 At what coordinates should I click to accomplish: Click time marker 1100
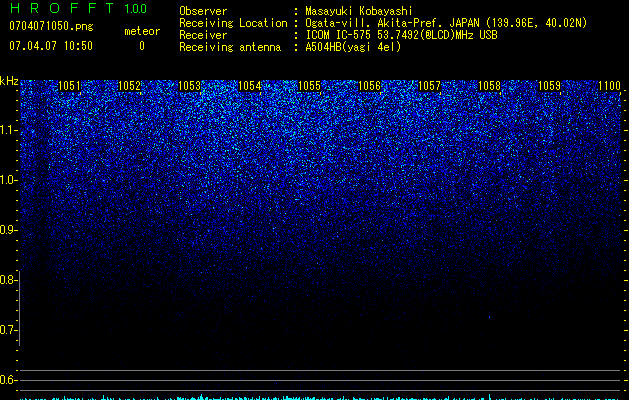[x=609, y=86]
